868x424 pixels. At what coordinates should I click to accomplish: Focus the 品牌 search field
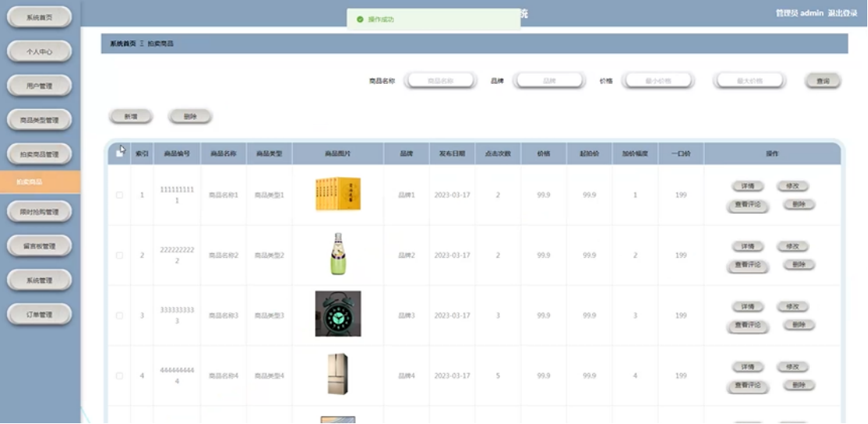[x=548, y=81]
